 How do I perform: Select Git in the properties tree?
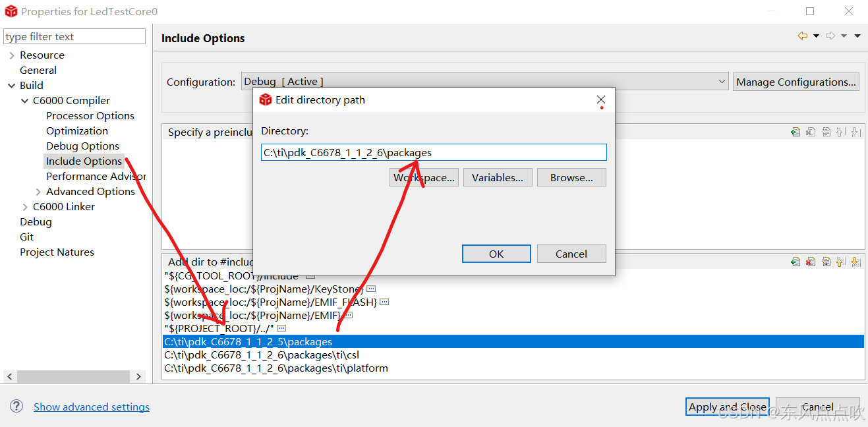tap(26, 237)
